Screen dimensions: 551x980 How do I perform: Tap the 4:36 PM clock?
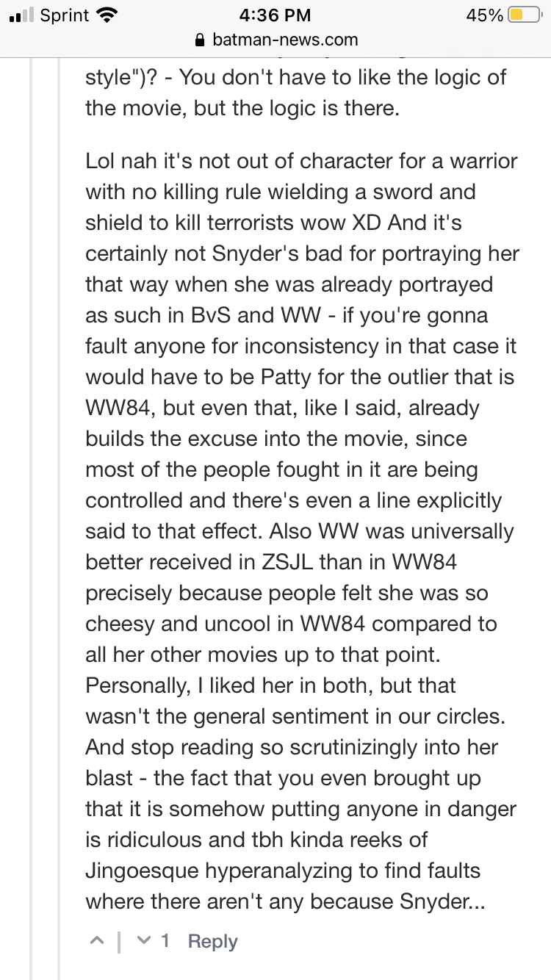[x=275, y=15]
